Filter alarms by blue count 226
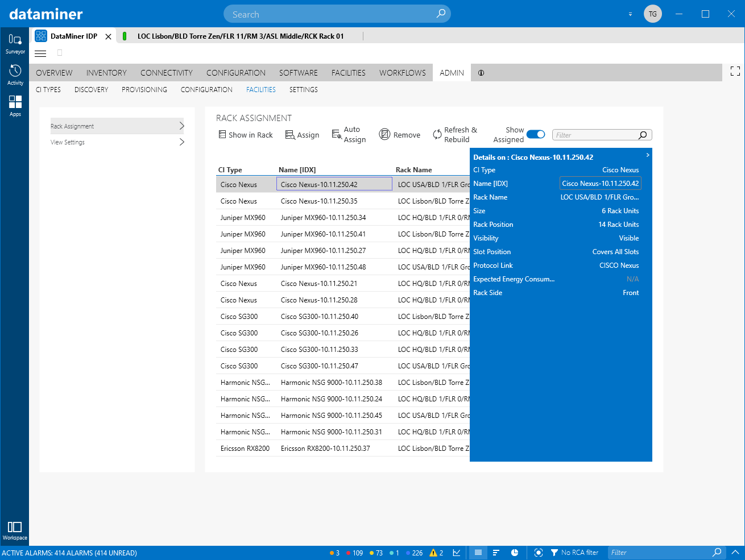The height and width of the screenshot is (560, 745). [414, 553]
